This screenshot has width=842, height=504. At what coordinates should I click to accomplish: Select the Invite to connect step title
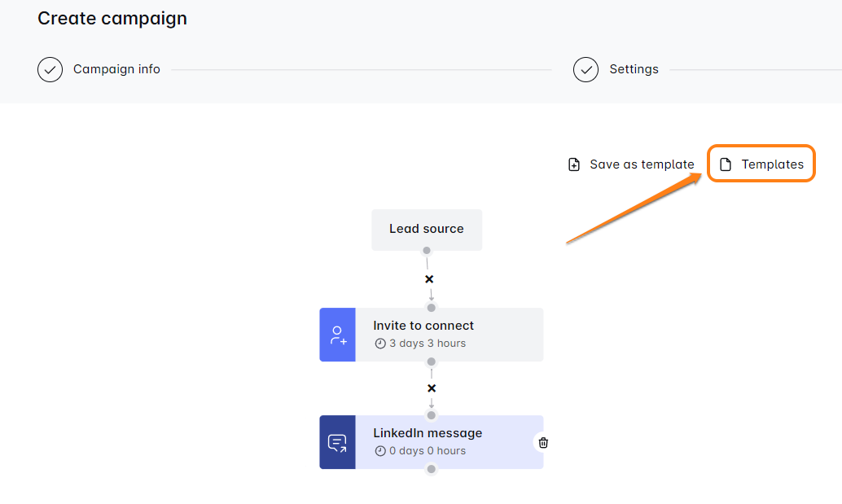coord(423,326)
